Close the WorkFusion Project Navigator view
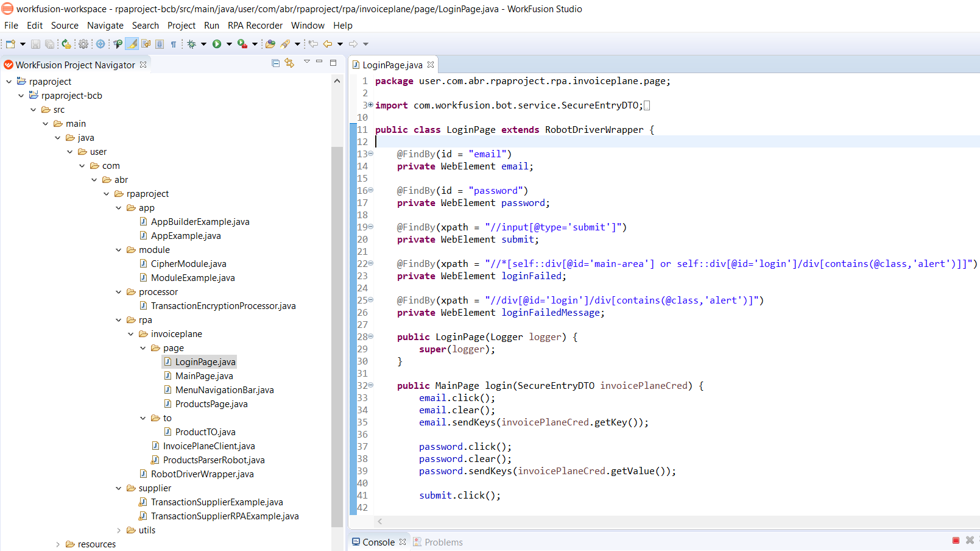980x551 pixels. [143, 65]
